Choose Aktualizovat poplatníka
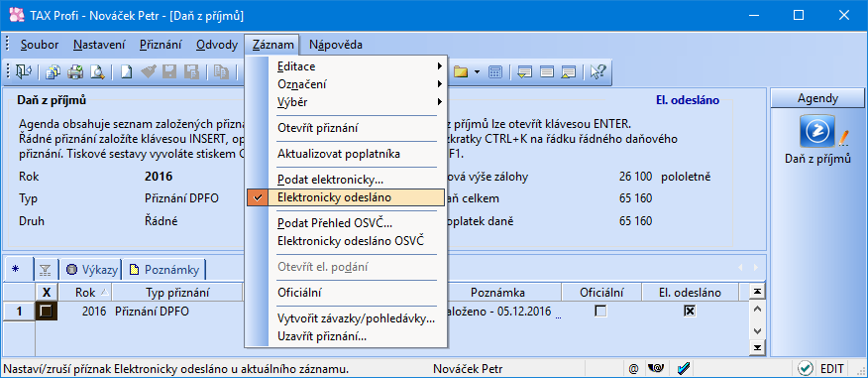This screenshot has width=868, height=378. click(346, 154)
